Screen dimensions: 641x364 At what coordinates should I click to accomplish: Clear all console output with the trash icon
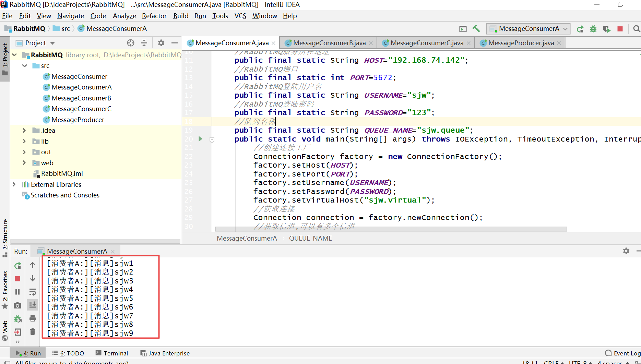coord(33,331)
